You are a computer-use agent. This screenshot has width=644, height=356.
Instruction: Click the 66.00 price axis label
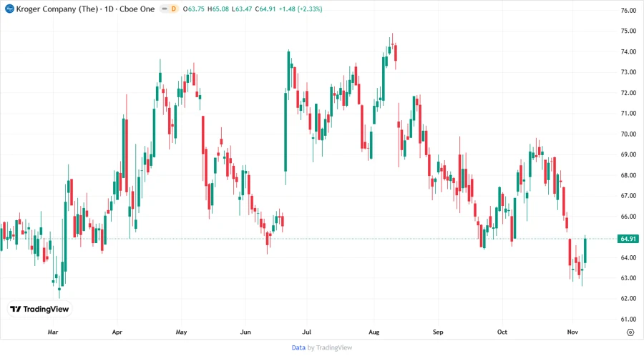[x=628, y=216]
